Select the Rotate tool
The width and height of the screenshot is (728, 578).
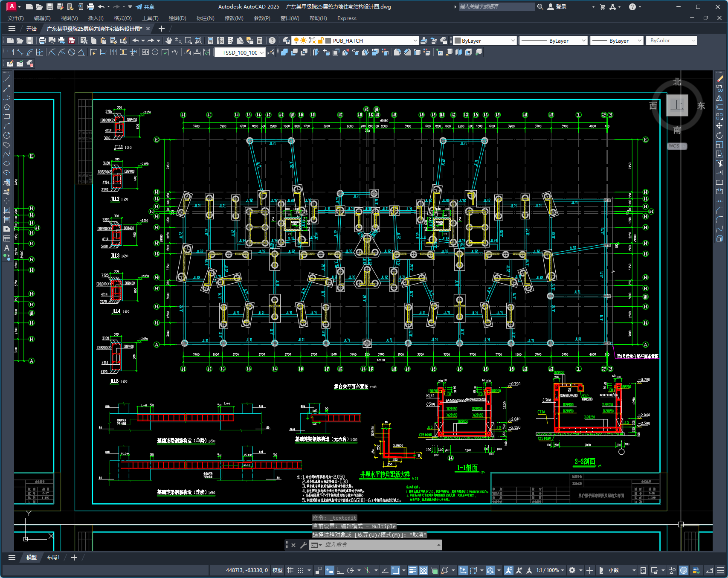[719, 135]
